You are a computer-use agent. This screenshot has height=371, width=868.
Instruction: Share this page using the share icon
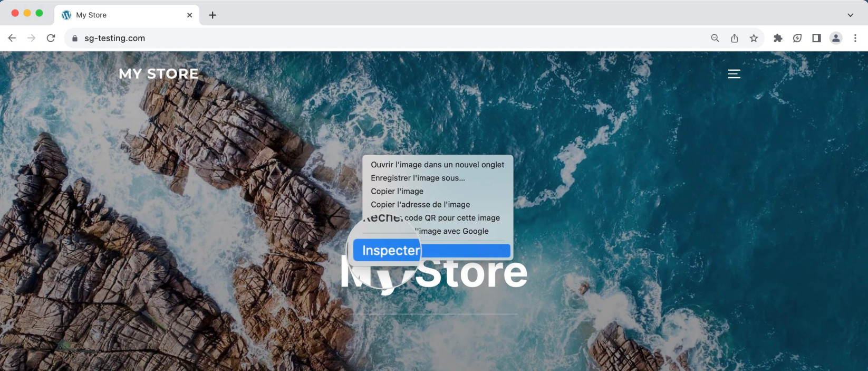pyautogui.click(x=735, y=38)
